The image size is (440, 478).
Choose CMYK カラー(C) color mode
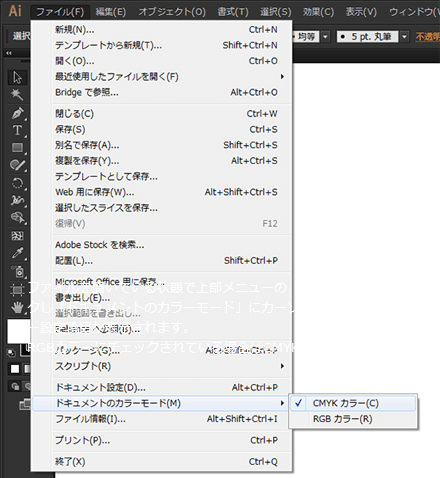click(353, 403)
